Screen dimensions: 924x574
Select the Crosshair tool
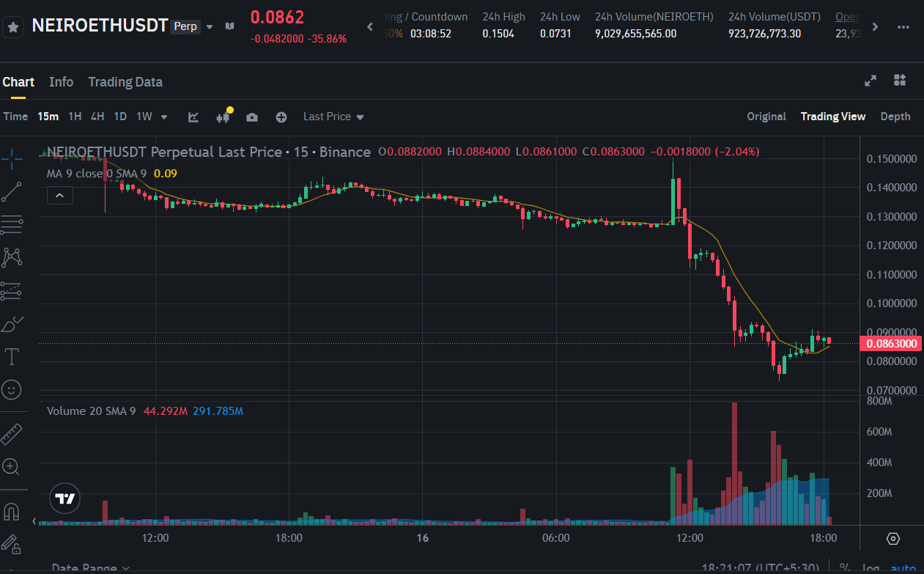13,158
